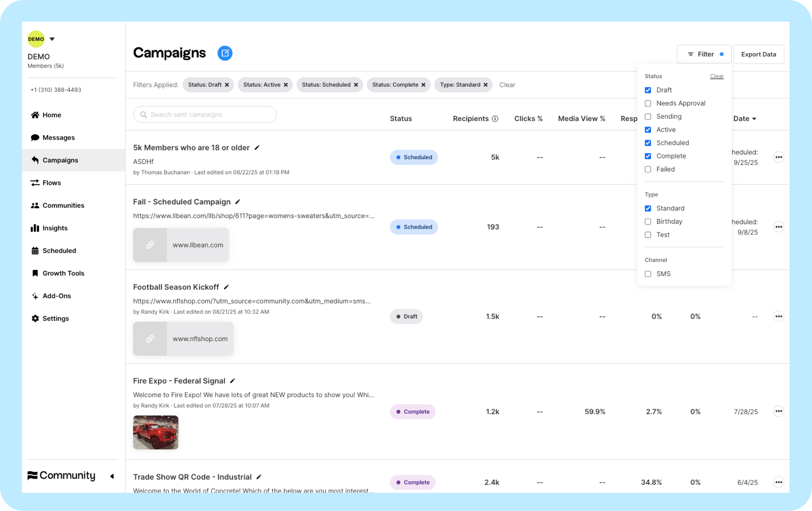Viewport: 812px width, 511px height.
Task: Open three-dot menu for Football Season Kickoff
Action: [x=778, y=316]
